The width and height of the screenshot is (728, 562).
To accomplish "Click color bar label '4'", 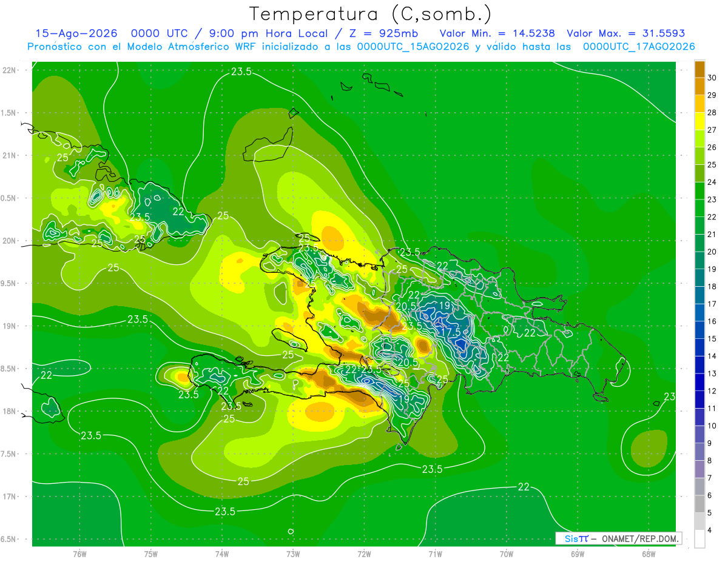I will [710, 530].
